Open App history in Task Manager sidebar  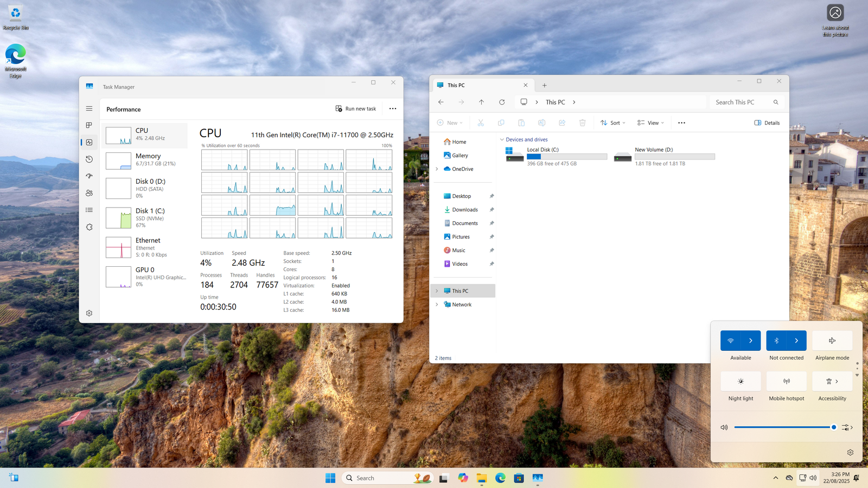pos(89,159)
